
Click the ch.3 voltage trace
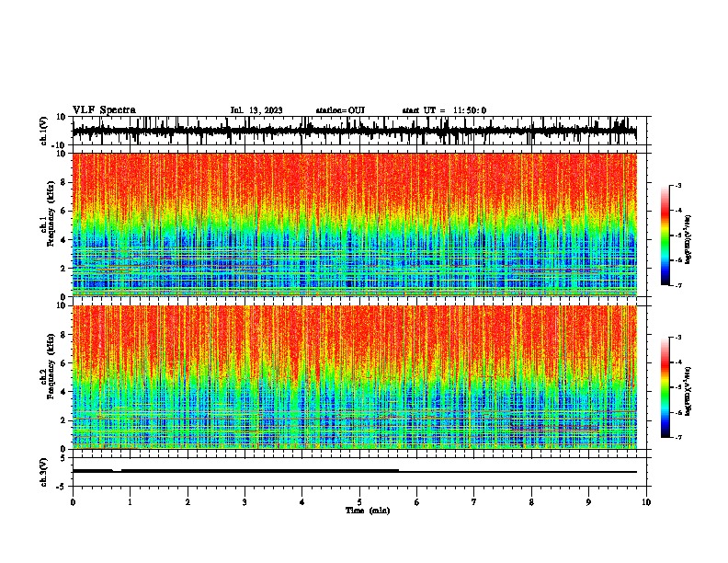(355, 472)
